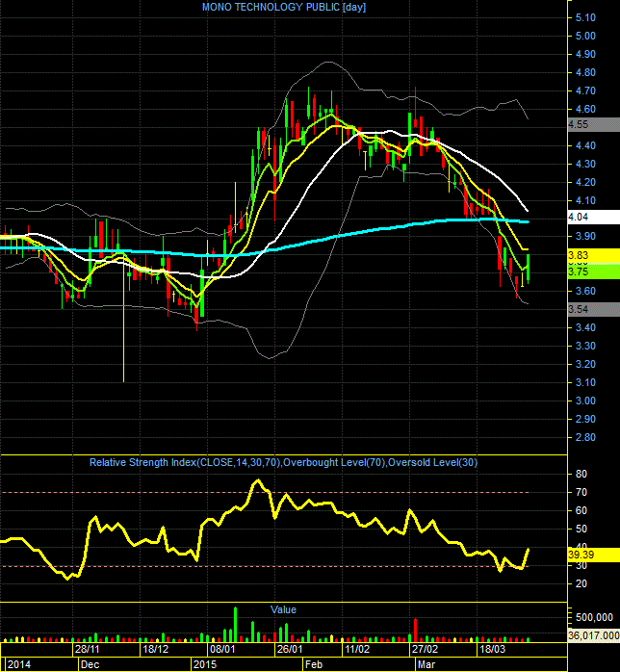Image resolution: width=620 pixels, height=672 pixels.
Task: Select the gray 3.54 lower band tag
Action: [x=593, y=309]
